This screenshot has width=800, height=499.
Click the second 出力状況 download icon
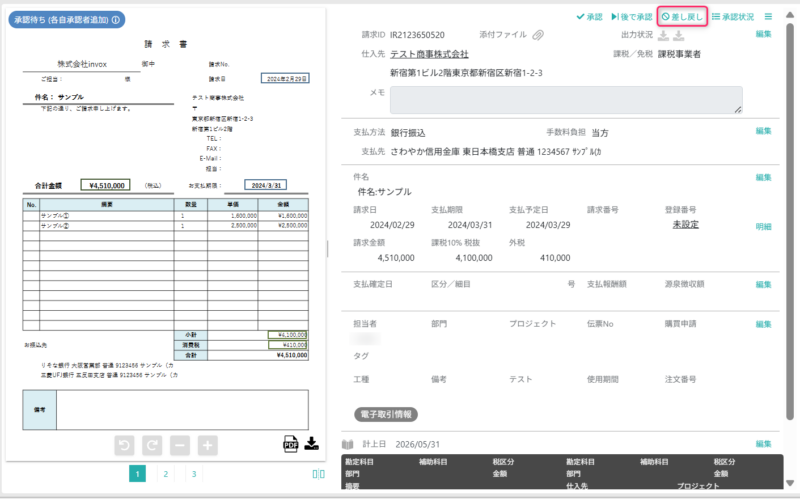click(x=679, y=35)
